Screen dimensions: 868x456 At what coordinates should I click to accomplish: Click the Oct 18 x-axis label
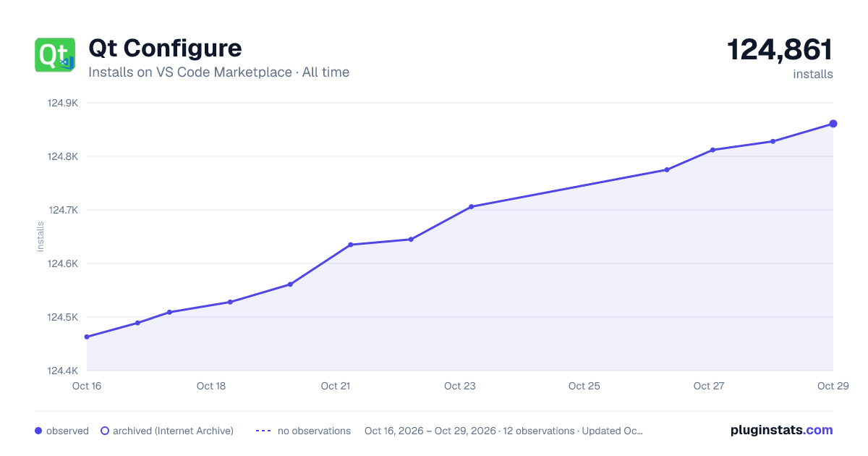click(x=211, y=386)
